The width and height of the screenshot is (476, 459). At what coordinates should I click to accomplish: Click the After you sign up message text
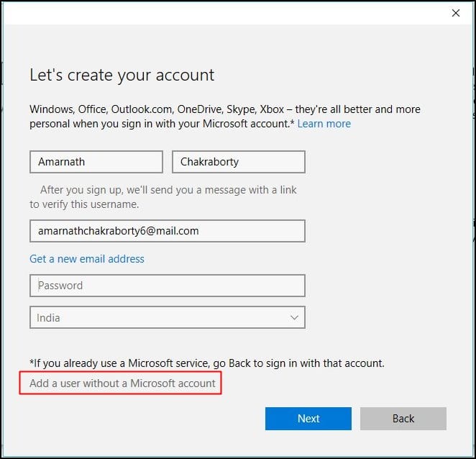point(168,191)
